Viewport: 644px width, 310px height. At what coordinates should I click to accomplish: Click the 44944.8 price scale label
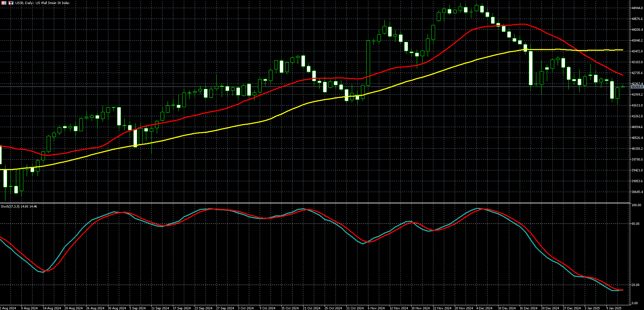[x=637, y=8]
